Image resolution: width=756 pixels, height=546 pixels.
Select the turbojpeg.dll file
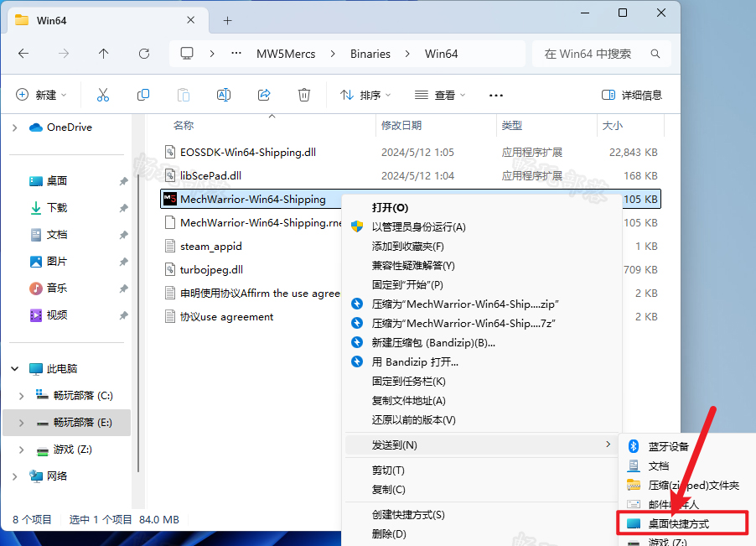(211, 269)
